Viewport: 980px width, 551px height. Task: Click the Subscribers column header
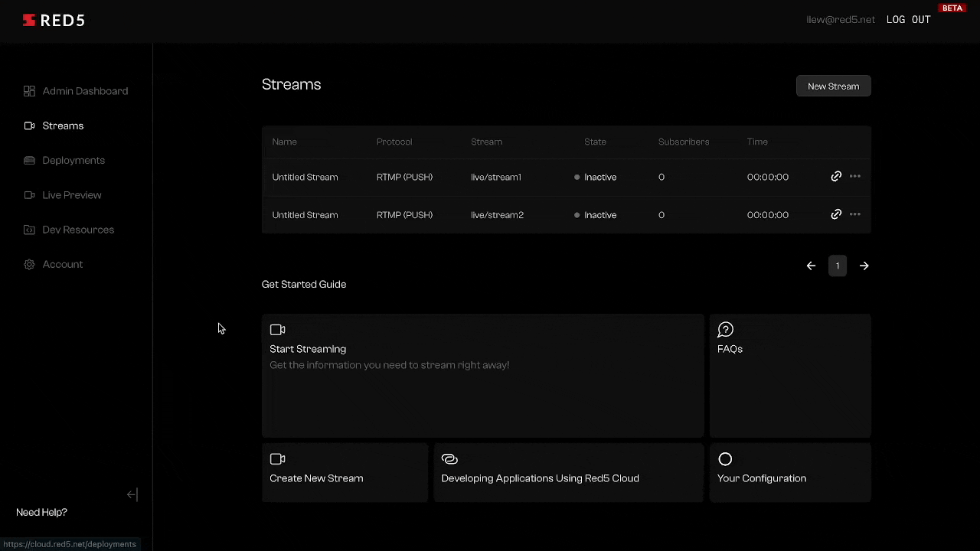click(x=684, y=142)
